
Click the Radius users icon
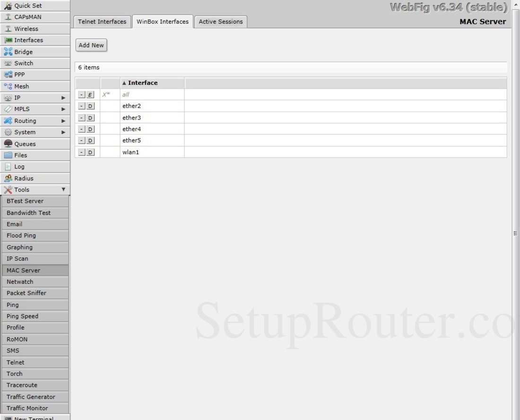point(8,178)
